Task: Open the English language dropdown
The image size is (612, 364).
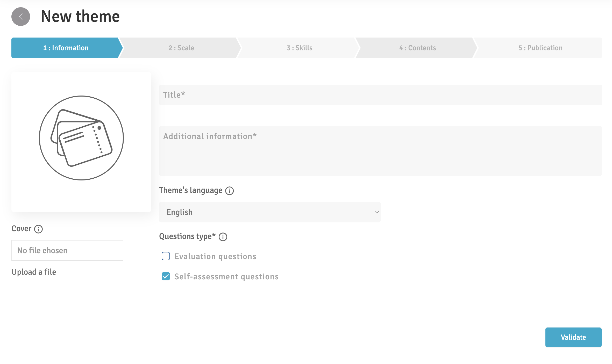Action: pos(269,212)
